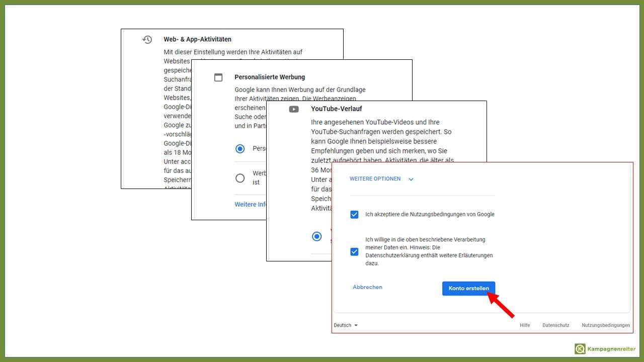Screen dimensions: 644x362
Task: Open the Hilfe footer link
Action: click(x=525, y=325)
